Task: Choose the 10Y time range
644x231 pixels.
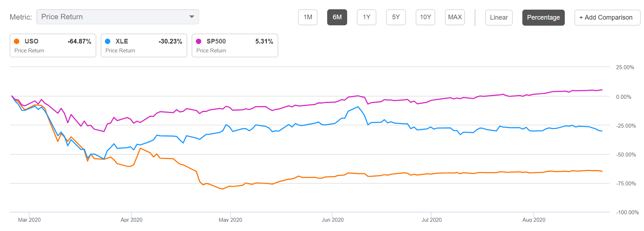Action: pos(425,17)
